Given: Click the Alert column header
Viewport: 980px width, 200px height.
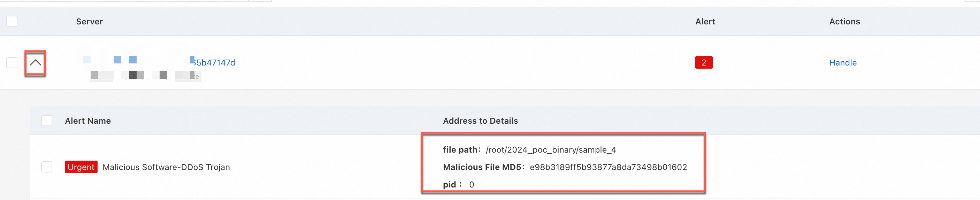Looking at the screenshot, I should click(705, 22).
